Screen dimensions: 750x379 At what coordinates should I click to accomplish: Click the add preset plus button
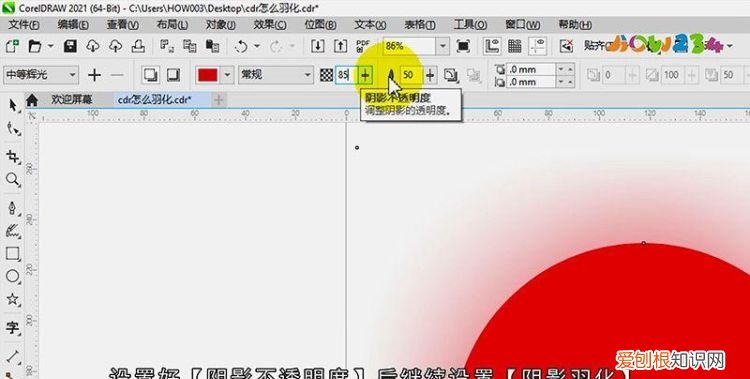click(x=94, y=75)
